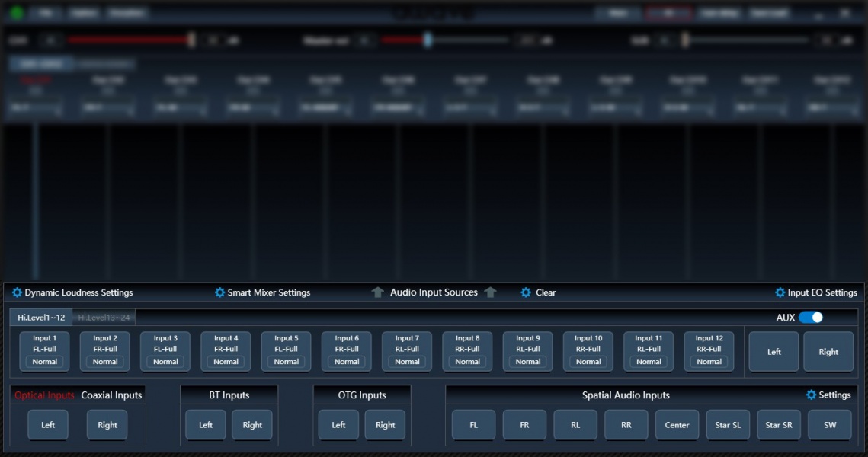
Task: Select Input 10 RR-Full button
Action: pyautogui.click(x=588, y=351)
